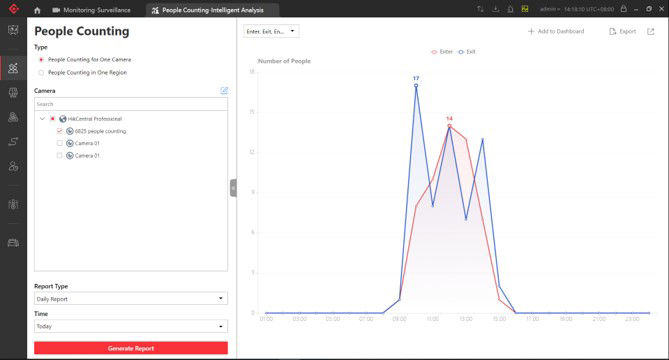Click in the camera Search field
This screenshot has width=669, height=360.
tap(131, 104)
